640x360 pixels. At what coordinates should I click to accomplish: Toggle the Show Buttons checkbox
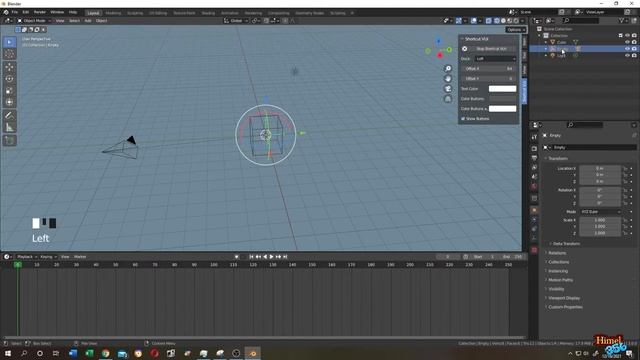pos(463,119)
